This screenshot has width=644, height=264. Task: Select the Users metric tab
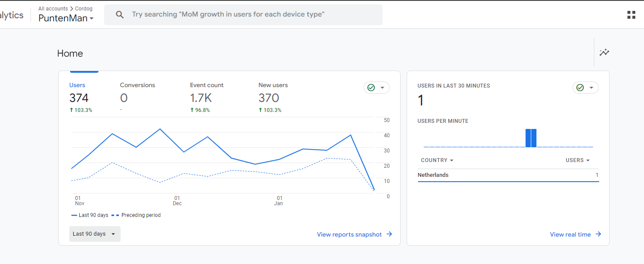coord(81,98)
